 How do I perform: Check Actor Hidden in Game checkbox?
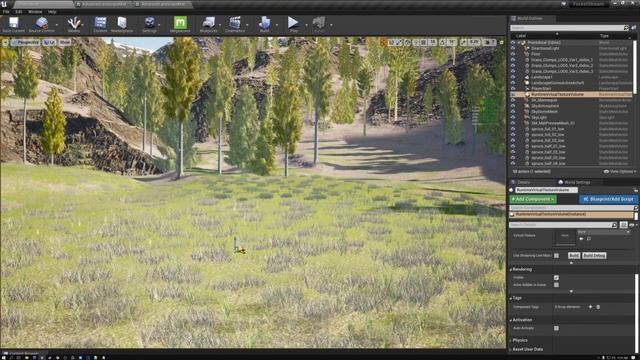pyautogui.click(x=556, y=285)
